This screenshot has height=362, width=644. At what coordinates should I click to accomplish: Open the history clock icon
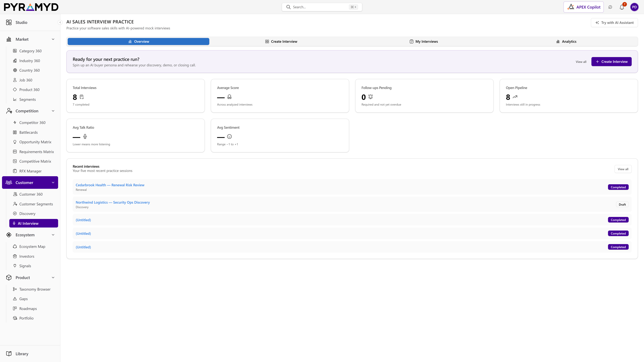[610, 7]
